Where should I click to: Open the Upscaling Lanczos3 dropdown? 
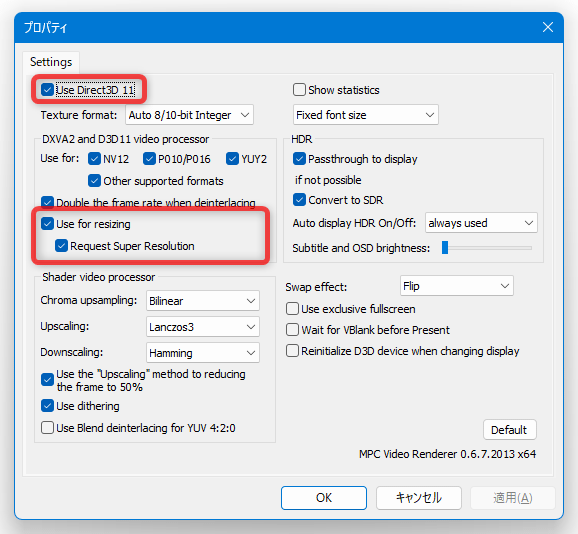[x=203, y=327]
